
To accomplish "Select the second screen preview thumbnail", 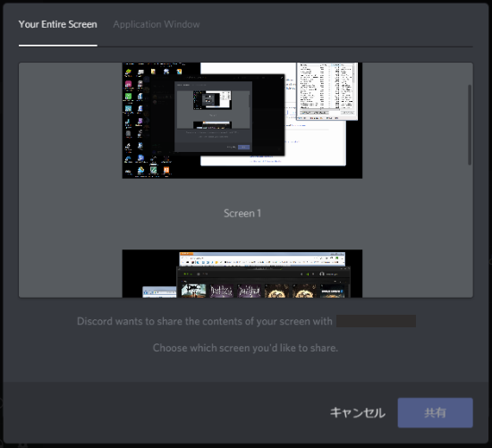I will 242,274.
